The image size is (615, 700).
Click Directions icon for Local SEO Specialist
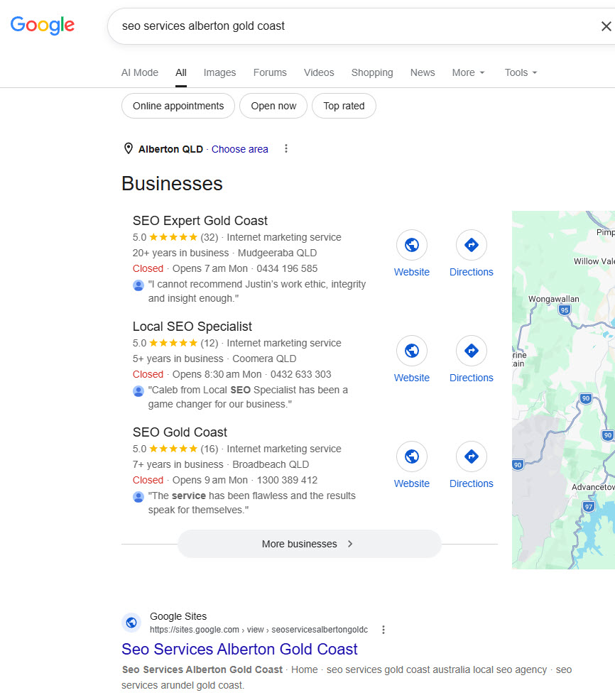(x=471, y=351)
